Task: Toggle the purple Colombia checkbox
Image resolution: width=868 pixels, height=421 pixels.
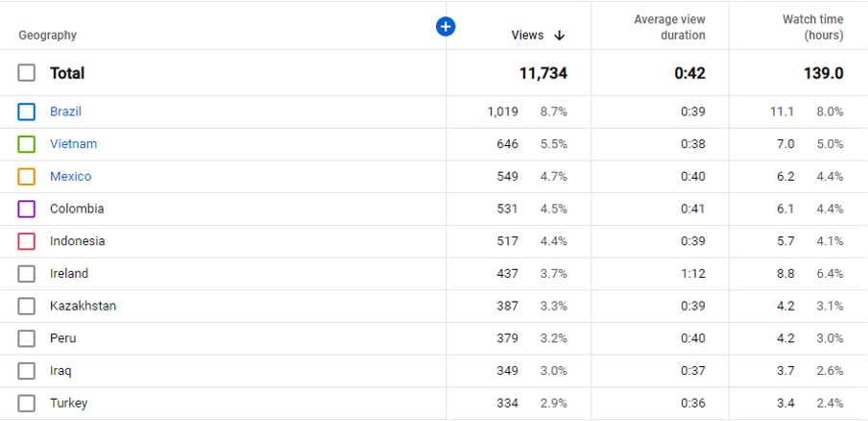Action: click(26, 209)
